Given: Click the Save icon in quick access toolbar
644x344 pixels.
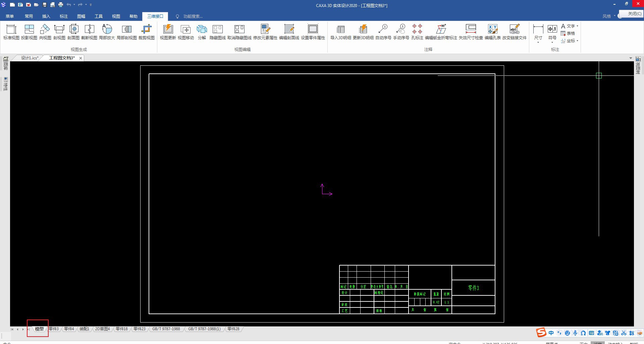Looking at the screenshot, I should 44,5.
